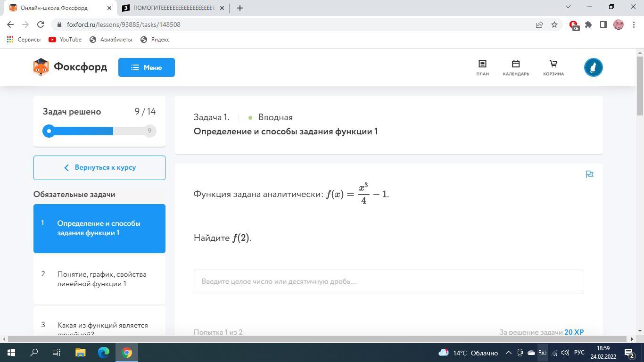The width and height of the screenshot is (644, 362).
Task: Click Вернуться к курсу button
Action: (x=99, y=168)
